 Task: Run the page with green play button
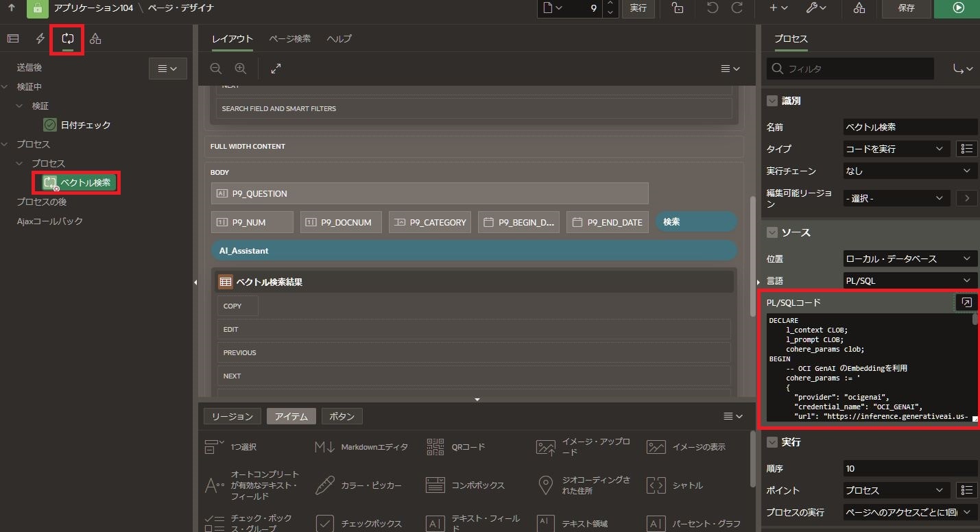tap(959, 8)
